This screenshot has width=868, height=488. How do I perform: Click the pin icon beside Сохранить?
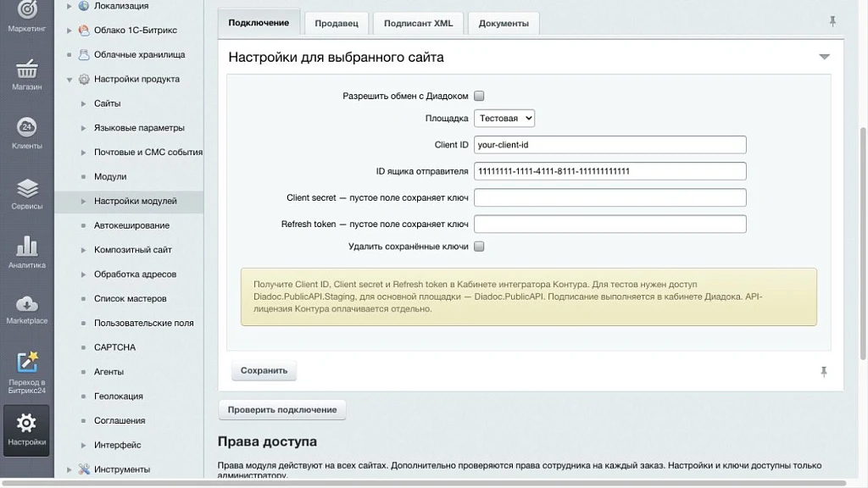(x=824, y=372)
